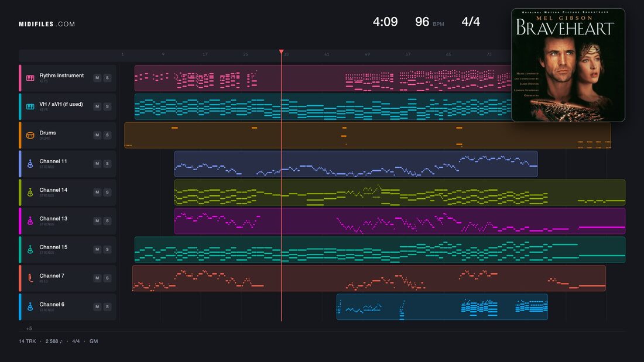Click the 2 588 notes count
The image size is (644, 362).
click(x=54, y=341)
